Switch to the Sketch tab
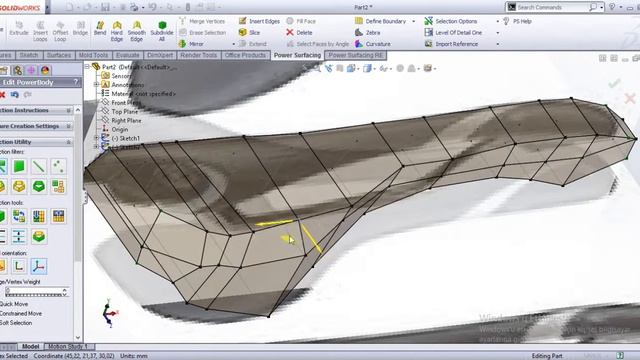Screen dimensions: 640x360 pos(29,55)
